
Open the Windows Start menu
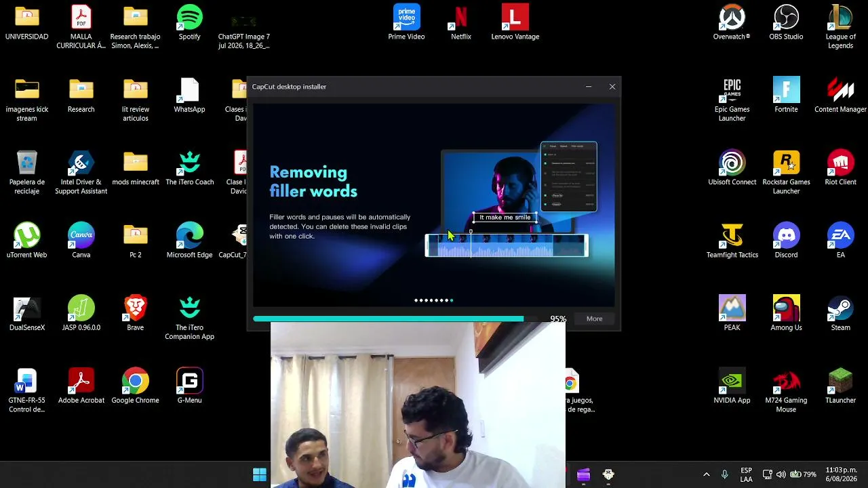(x=260, y=474)
